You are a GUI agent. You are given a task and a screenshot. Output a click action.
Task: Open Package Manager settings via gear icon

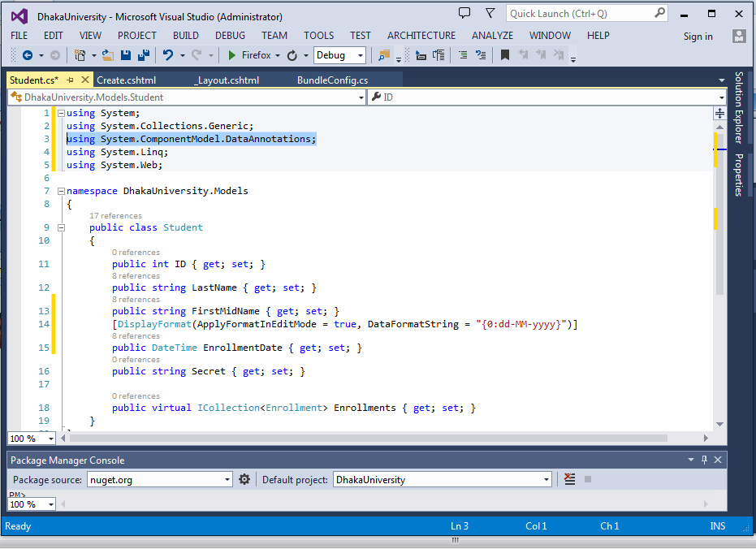244,479
